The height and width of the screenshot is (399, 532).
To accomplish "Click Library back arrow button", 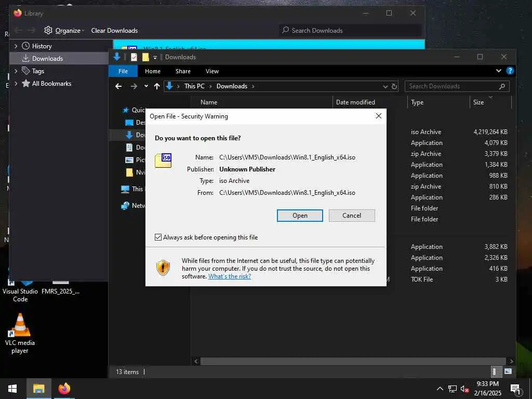I will coord(19,31).
